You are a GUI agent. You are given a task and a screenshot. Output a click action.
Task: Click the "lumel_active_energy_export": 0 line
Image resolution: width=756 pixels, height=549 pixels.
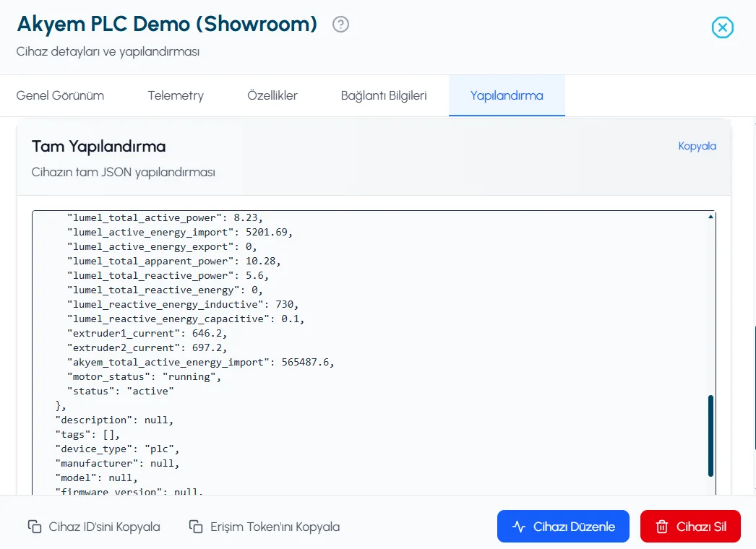pos(162,247)
